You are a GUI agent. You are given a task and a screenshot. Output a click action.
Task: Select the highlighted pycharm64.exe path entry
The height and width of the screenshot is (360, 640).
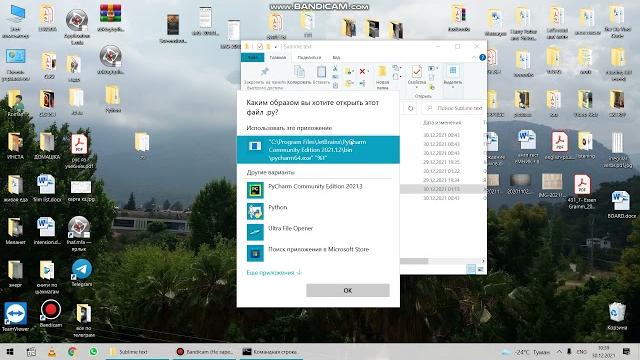pyautogui.click(x=318, y=150)
